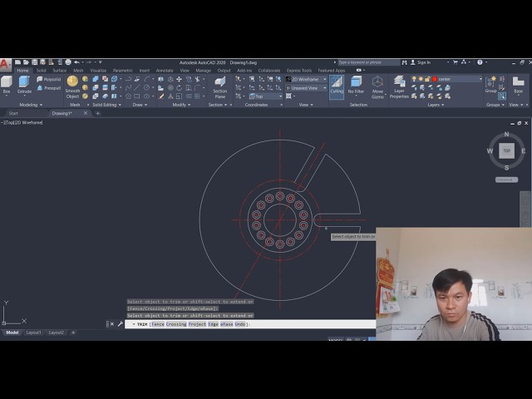Click the Model tab
The height and width of the screenshot is (399, 532).
(12, 332)
